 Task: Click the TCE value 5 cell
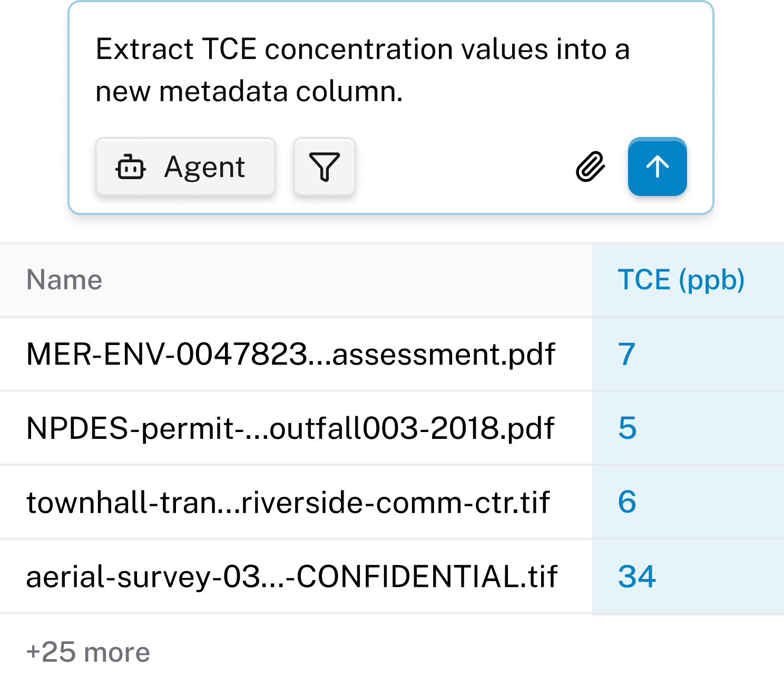[x=627, y=428]
